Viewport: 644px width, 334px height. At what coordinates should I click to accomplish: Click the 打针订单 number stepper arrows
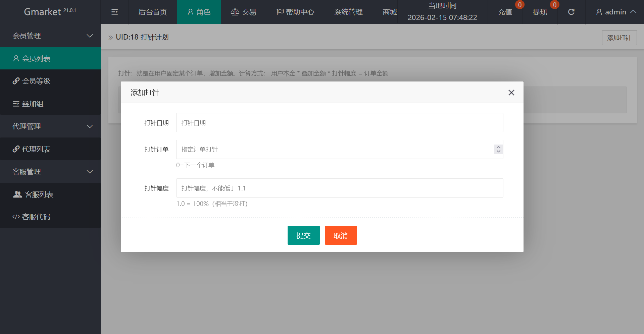click(x=498, y=149)
